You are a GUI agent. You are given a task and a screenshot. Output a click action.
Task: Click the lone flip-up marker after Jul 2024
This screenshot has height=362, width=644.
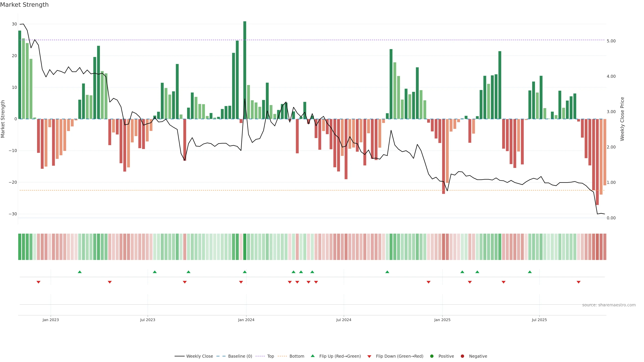[x=387, y=272]
